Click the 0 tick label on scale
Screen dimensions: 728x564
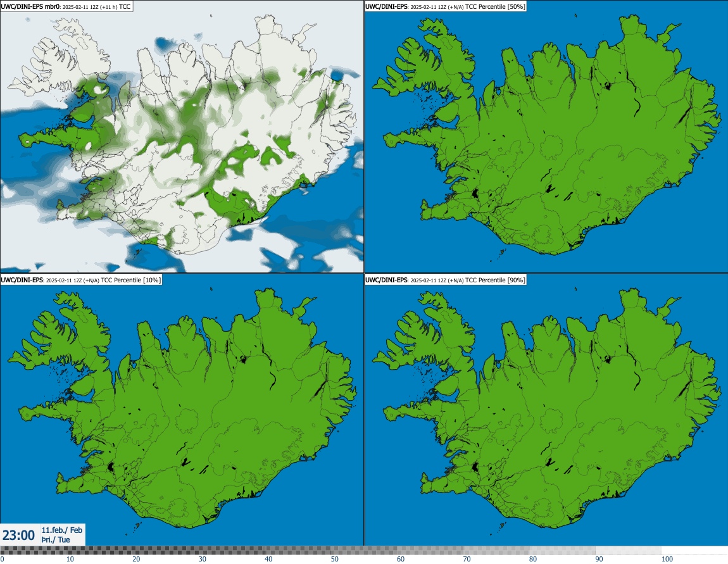3,560
